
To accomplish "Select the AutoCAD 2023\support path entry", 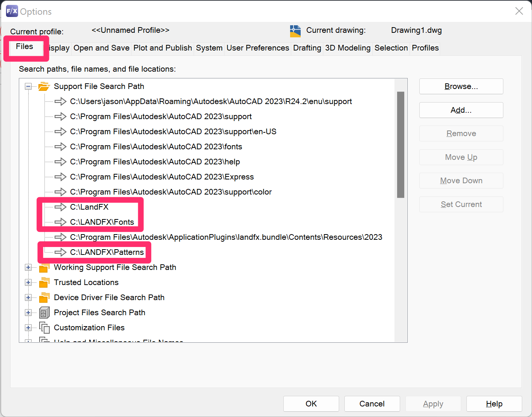I will point(161,117).
